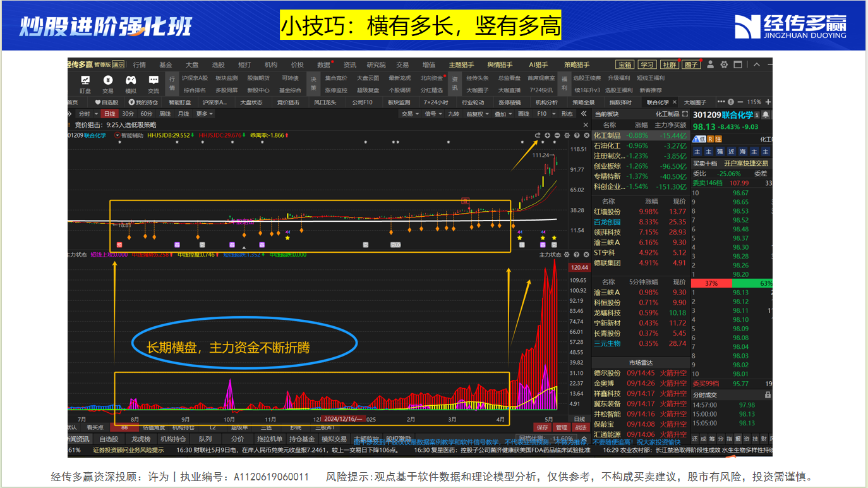Close the 联合化学 tab

coord(674,102)
